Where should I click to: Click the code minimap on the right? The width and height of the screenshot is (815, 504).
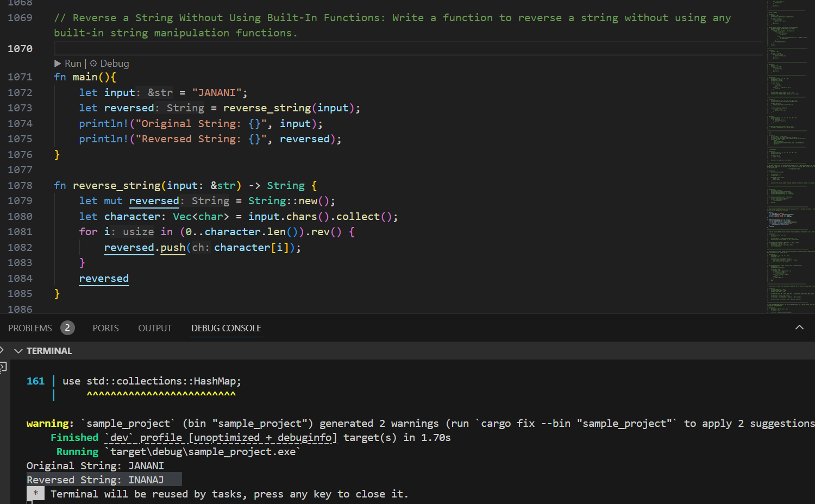pyautogui.click(x=789, y=156)
